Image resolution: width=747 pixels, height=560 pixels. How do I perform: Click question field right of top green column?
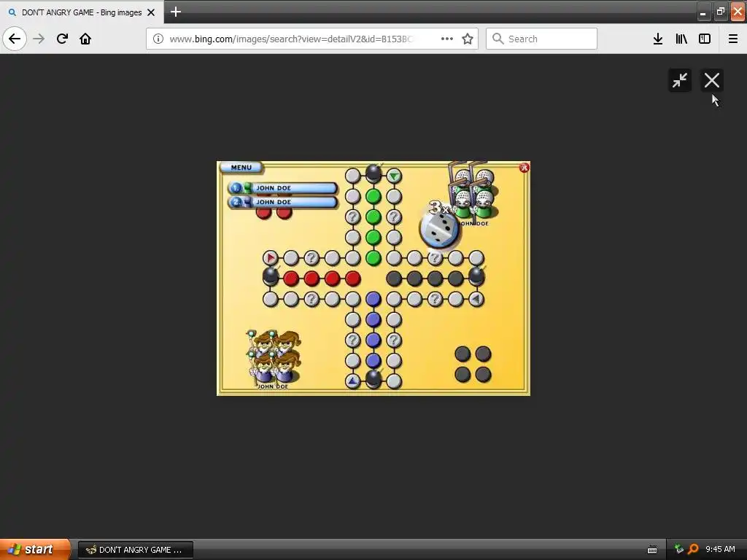tap(394, 217)
